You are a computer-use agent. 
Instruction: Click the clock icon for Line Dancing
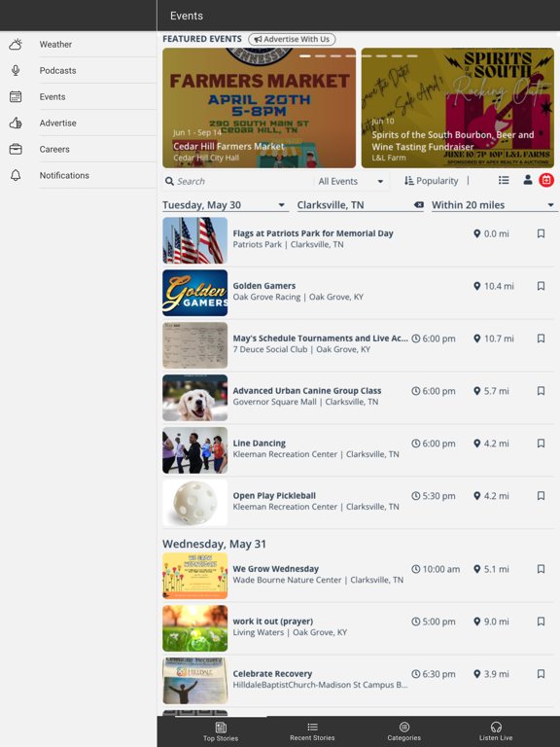click(x=416, y=444)
